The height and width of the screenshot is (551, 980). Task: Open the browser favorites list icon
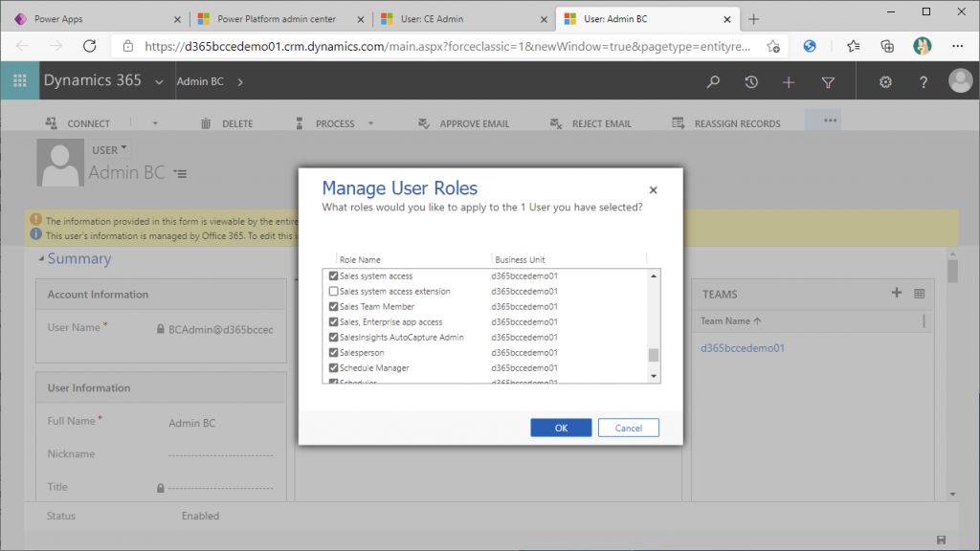click(x=853, y=46)
